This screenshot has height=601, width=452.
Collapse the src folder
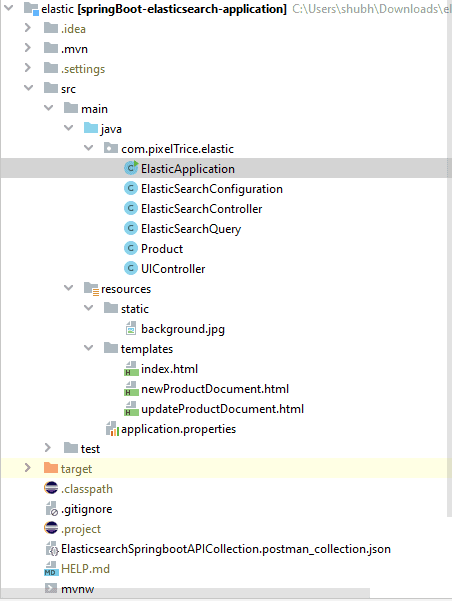28,88
